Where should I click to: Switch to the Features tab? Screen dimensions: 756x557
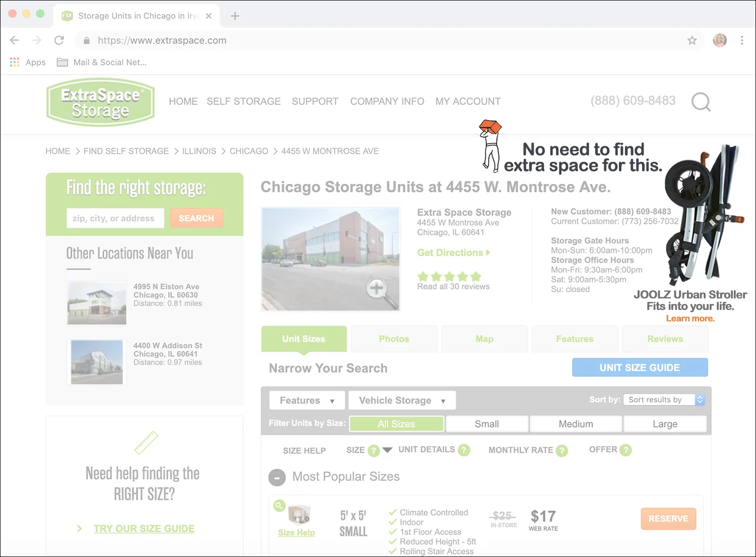tap(575, 339)
